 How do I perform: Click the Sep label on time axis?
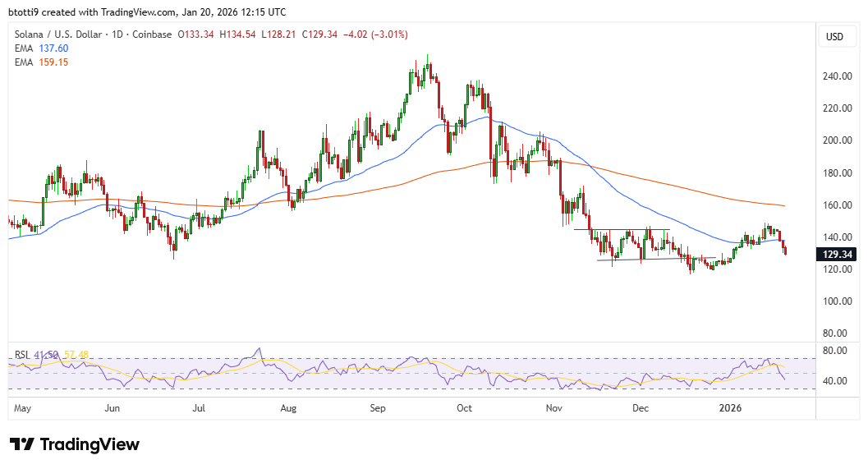[378, 407]
